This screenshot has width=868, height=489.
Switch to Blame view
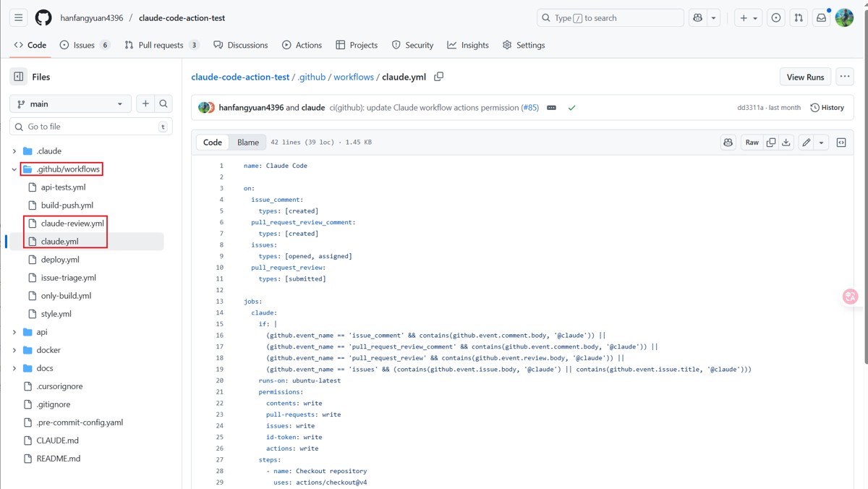[x=248, y=143]
